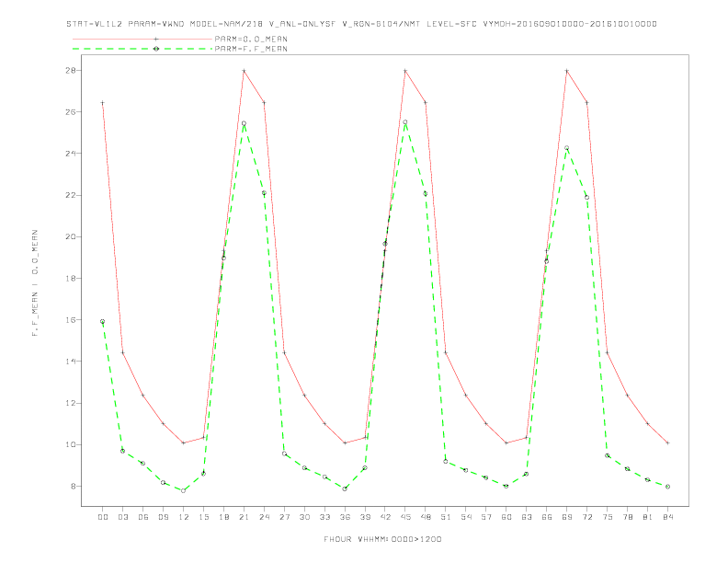Click the x-axis forecast hour label 27
The image size is (728, 563).
point(284,517)
